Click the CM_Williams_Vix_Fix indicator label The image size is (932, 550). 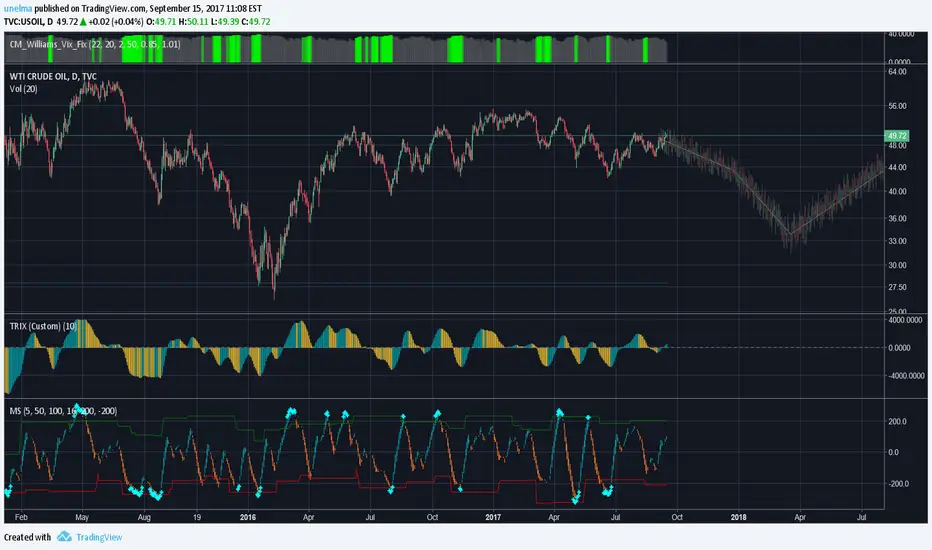[x=95, y=44]
